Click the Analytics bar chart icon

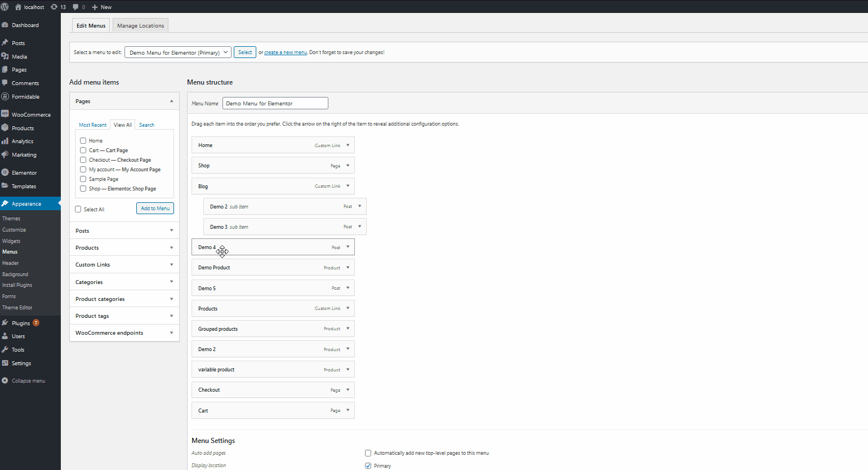[5, 141]
